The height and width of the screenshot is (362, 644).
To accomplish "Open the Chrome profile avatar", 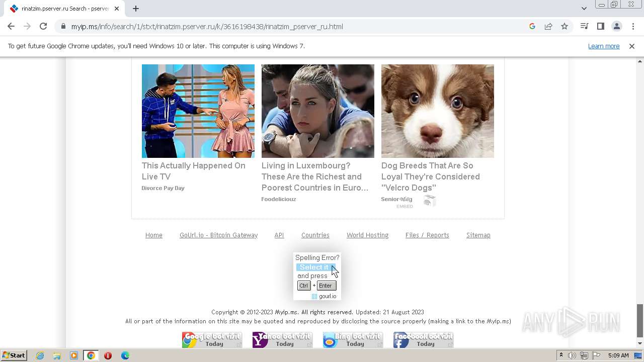I will [x=616, y=27].
